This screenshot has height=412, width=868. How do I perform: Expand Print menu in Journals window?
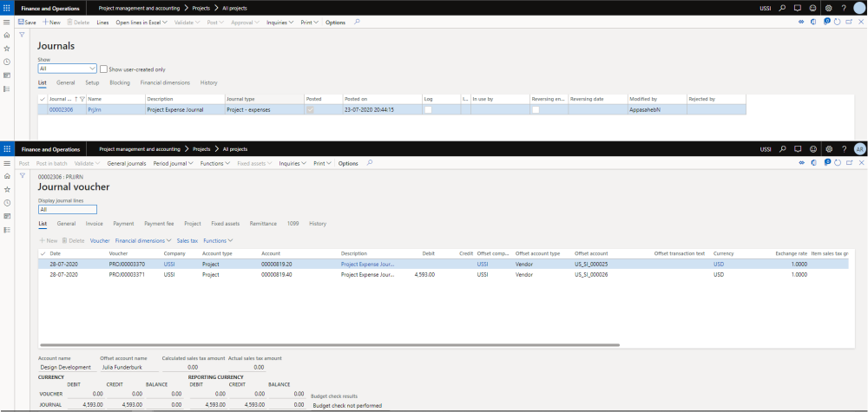310,23
